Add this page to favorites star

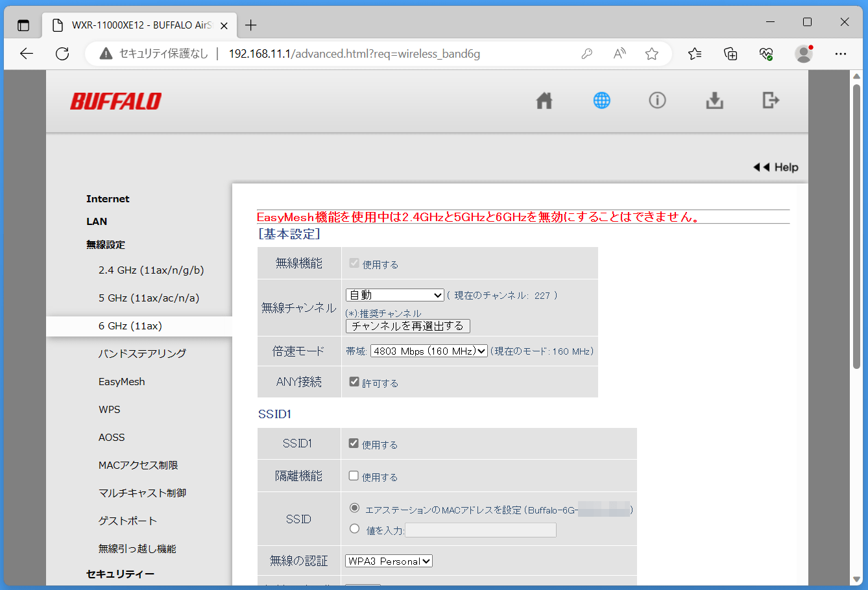coord(652,54)
